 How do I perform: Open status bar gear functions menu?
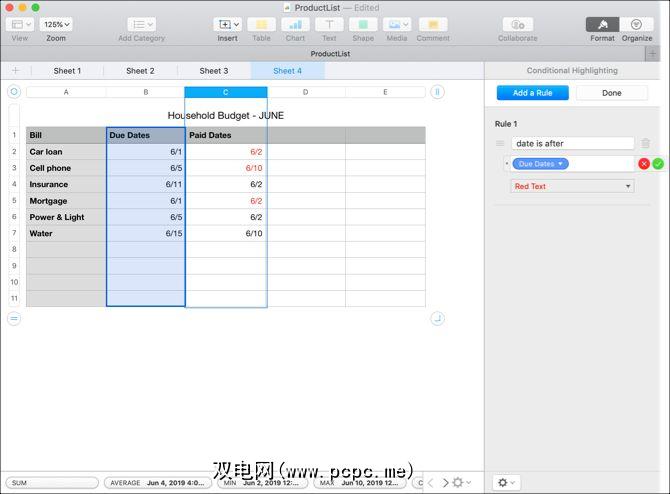461,483
